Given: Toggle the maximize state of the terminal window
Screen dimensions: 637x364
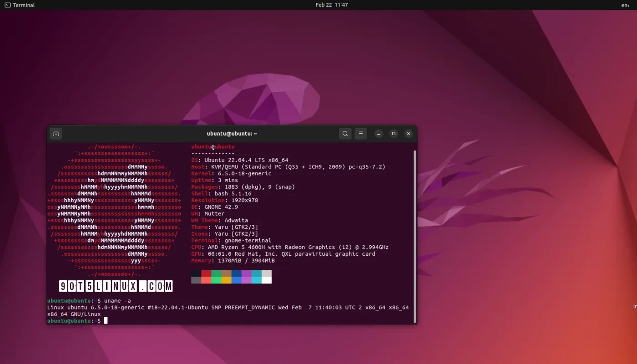Looking at the screenshot, I should pos(394,133).
